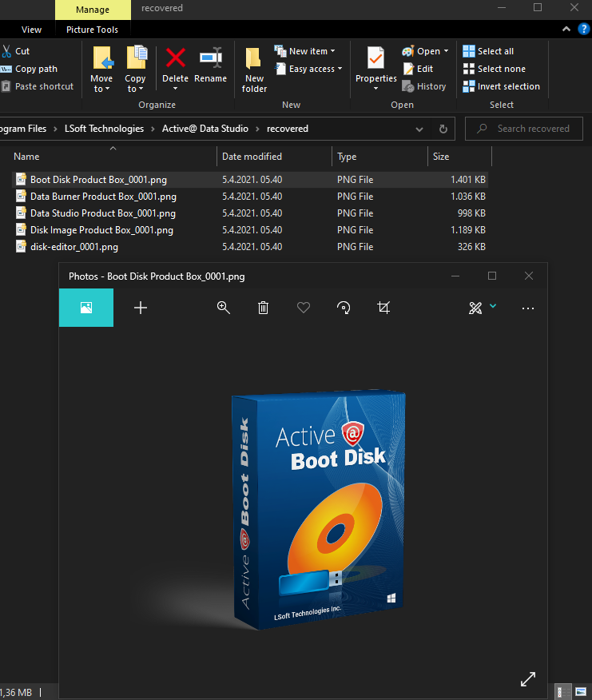Expand the New item dropdown

(332, 51)
